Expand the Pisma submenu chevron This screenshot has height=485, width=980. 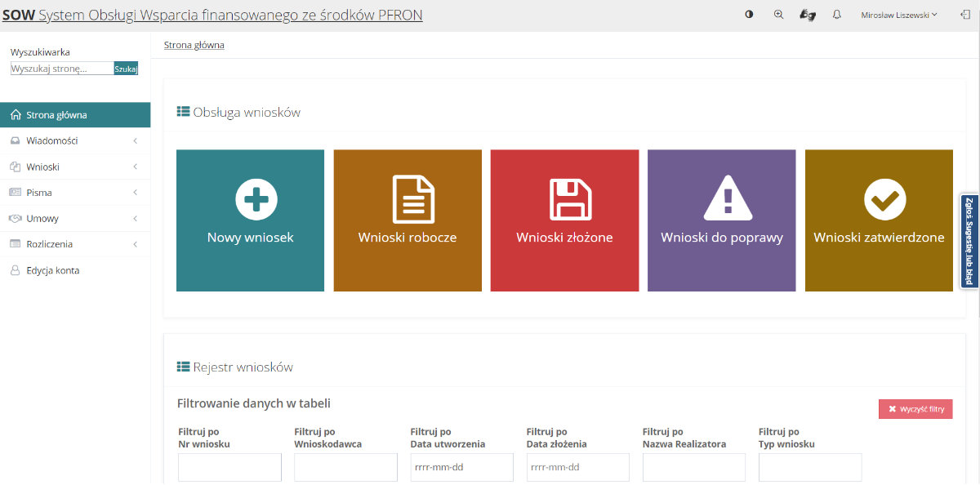tap(135, 193)
